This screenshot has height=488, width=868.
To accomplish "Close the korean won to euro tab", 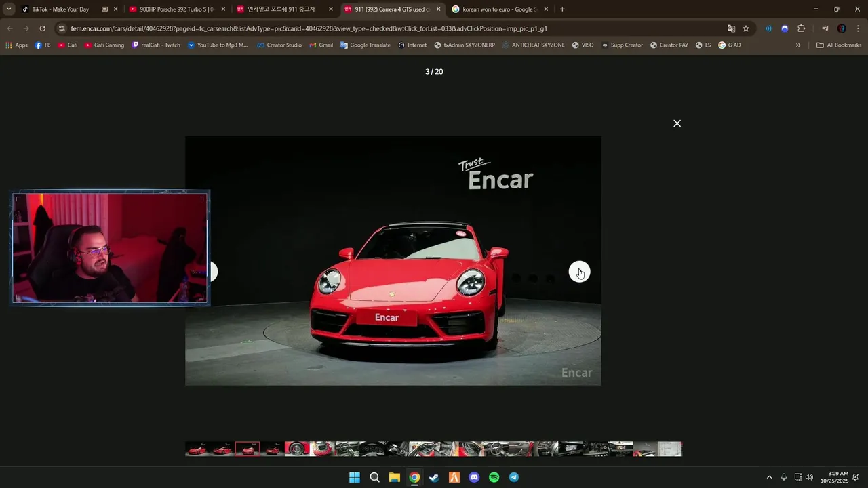I will pyautogui.click(x=546, y=9).
